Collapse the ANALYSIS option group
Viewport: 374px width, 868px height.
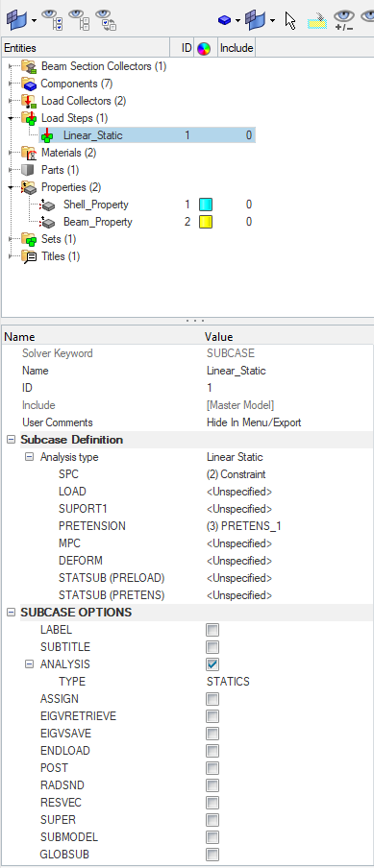click(29, 664)
